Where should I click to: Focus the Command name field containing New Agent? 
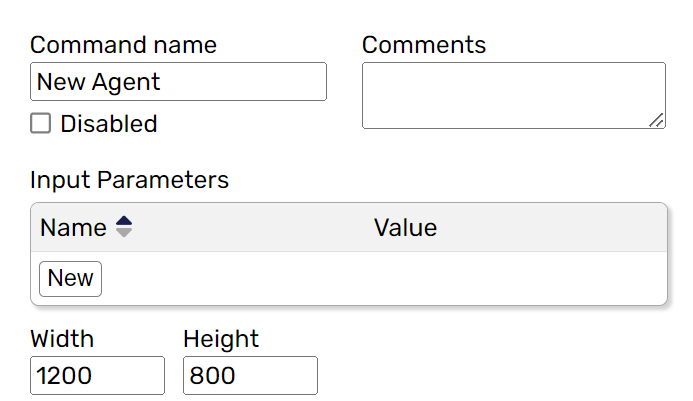tap(178, 82)
